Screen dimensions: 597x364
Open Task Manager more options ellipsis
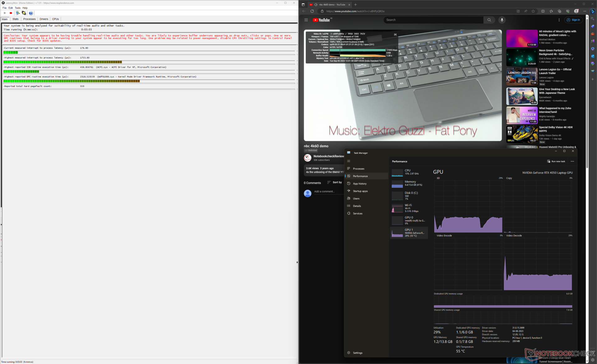(x=572, y=161)
